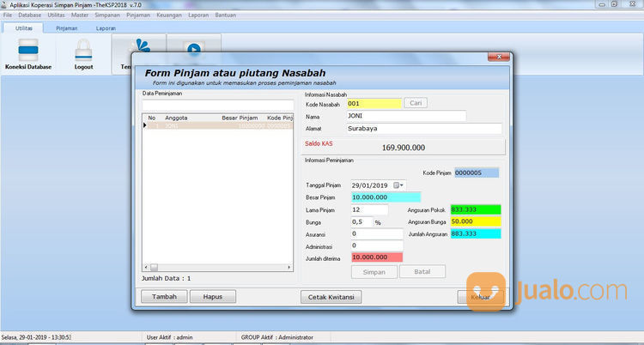
Task: Click the Nama field containing JONI
Action: (x=406, y=116)
